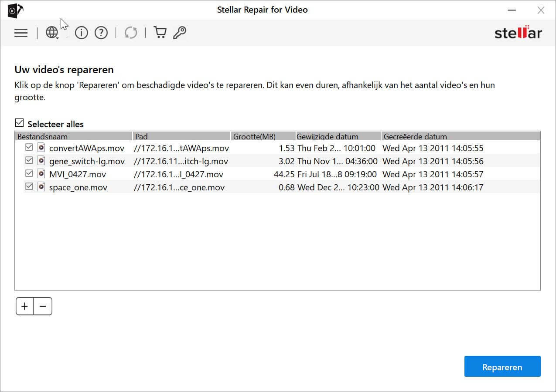Click the stellar brand logo

(518, 33)
